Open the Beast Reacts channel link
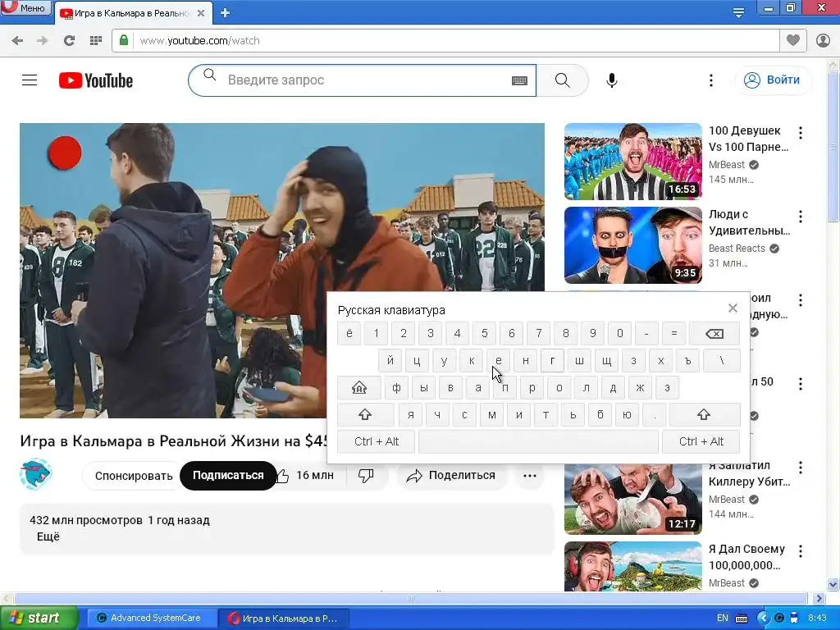The height and width of the screenshot is (630, 840). [x=737, y=249]
